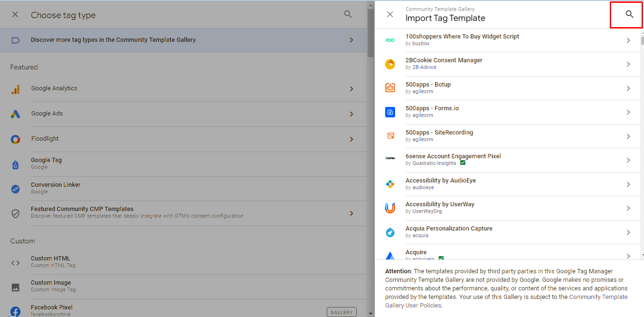This screenshot has width=644, height=317.
Task: Select the Conversion Linker tag type
Action: point(183,189)
